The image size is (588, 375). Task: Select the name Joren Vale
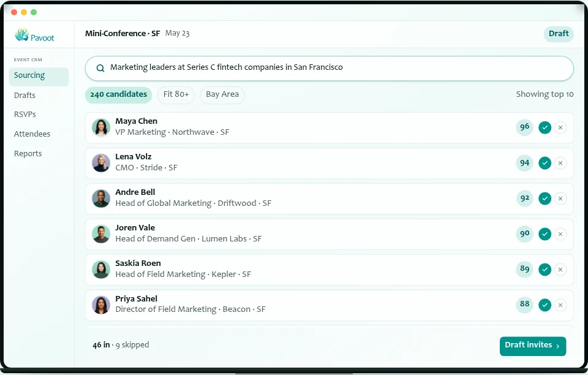coord(135,227)
